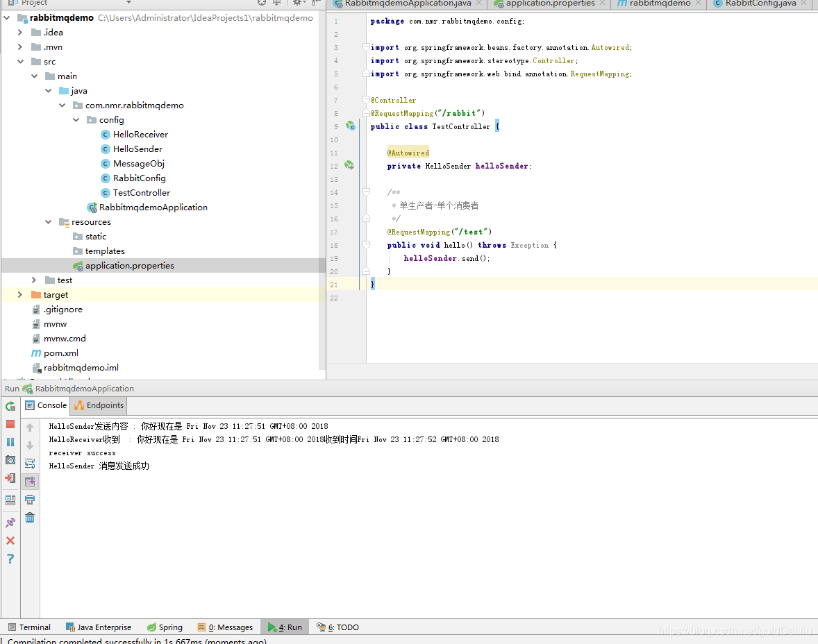Close the Run tab with the red X
818x644 pixels.
pos(10,541)
